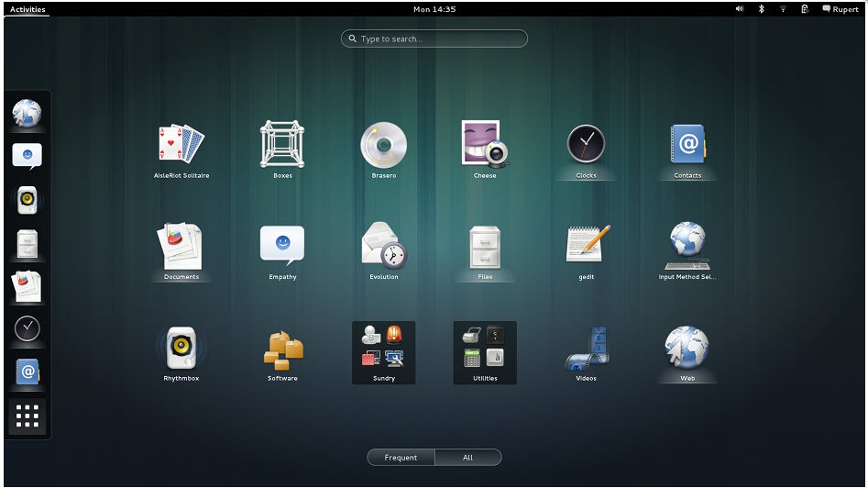Screen dimensions: 868x488
Task: Launch Rhythmbox from the app grid
Action: (181, 353)
